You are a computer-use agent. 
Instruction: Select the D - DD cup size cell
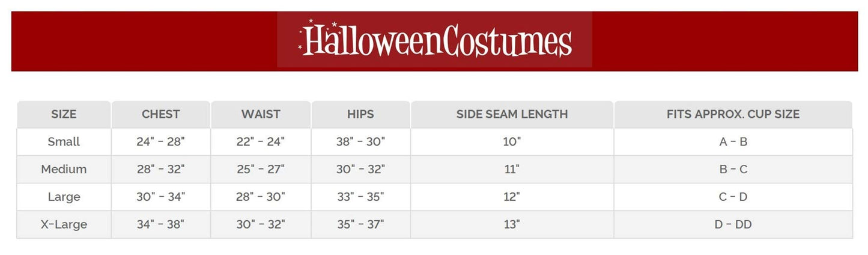tap(733, 224)
